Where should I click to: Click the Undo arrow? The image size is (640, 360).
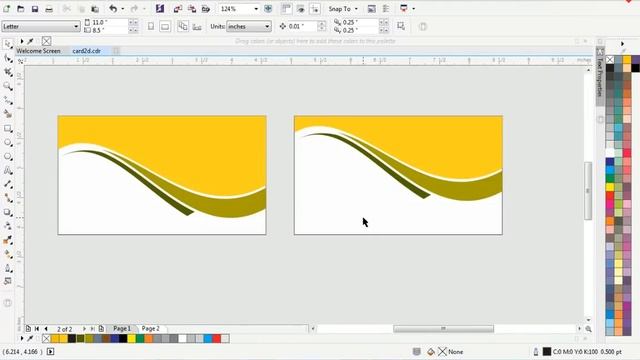113,9
